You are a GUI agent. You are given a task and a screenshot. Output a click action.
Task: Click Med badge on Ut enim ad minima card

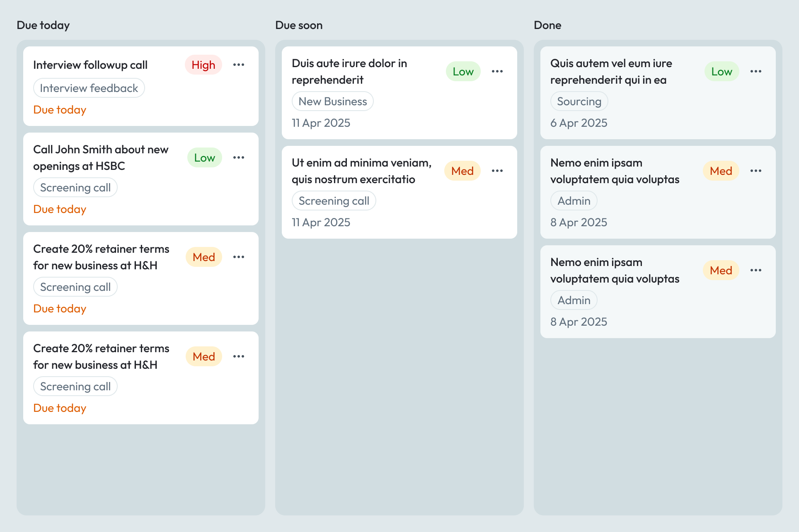[x=462, y=171]
